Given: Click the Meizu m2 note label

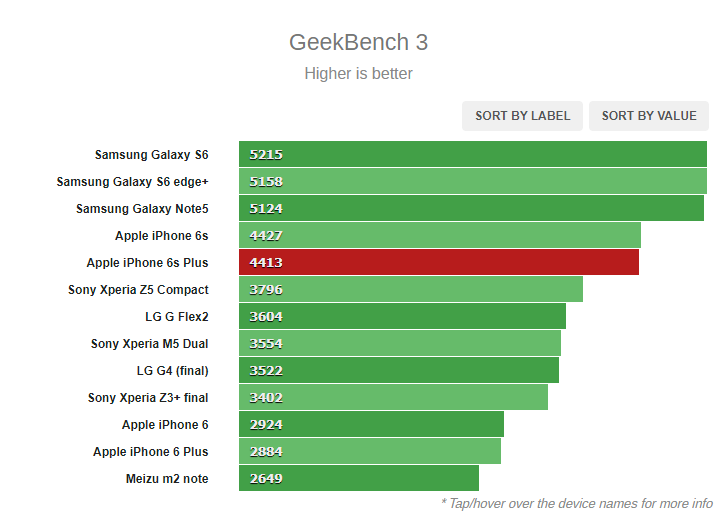Looking at the screenshot, I should tap(167, 479).
